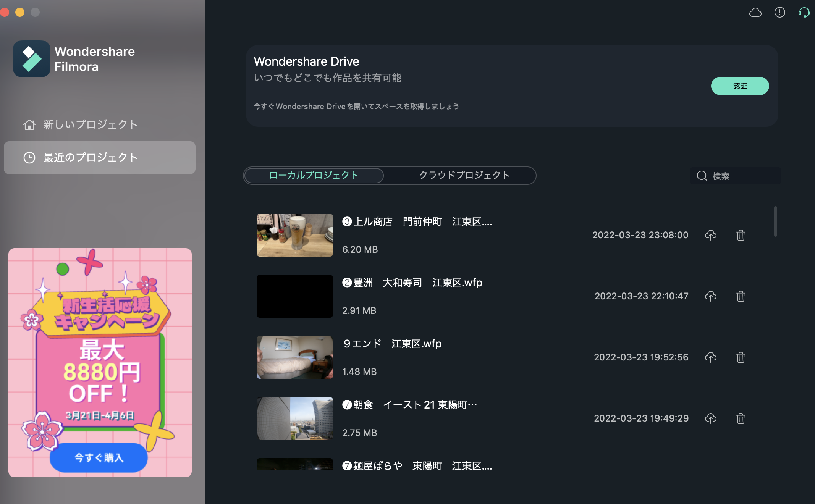Viewport: 815px width, 504px height.
Task: Upload ②豊洲 大和寿司 project to cloud
Action: point(710,296)
